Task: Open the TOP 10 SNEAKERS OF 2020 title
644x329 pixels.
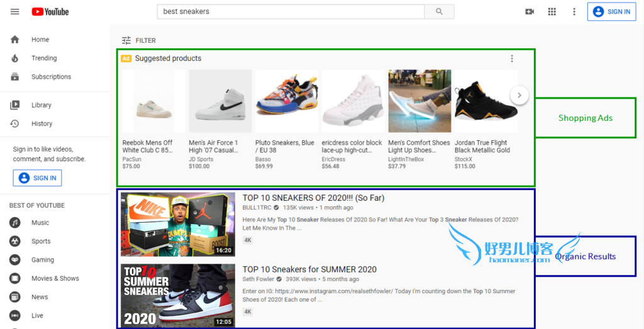Action: pyautogui.click(x=313, y=198)
